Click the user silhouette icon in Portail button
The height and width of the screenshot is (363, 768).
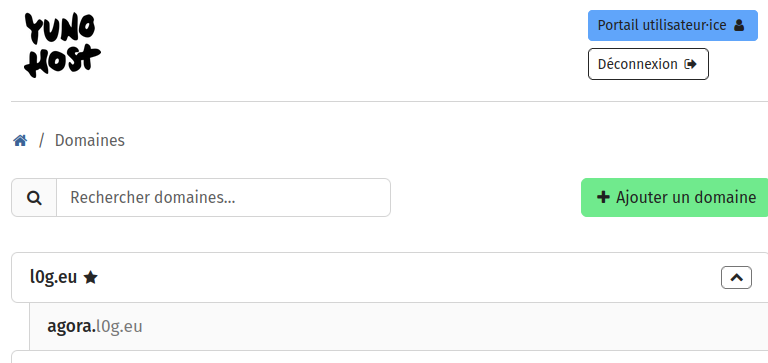coord(739,25)
